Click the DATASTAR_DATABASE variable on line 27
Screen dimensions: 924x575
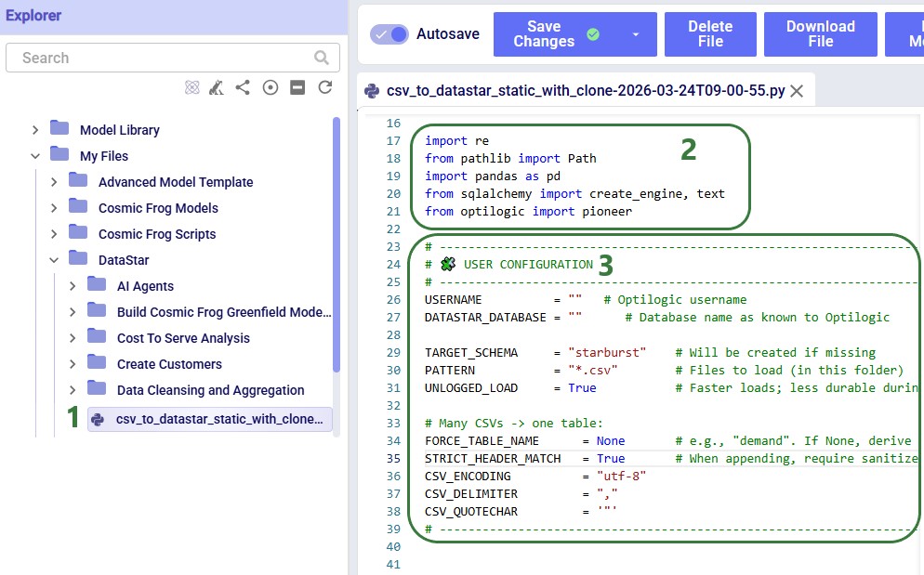[x=485, y=317]
